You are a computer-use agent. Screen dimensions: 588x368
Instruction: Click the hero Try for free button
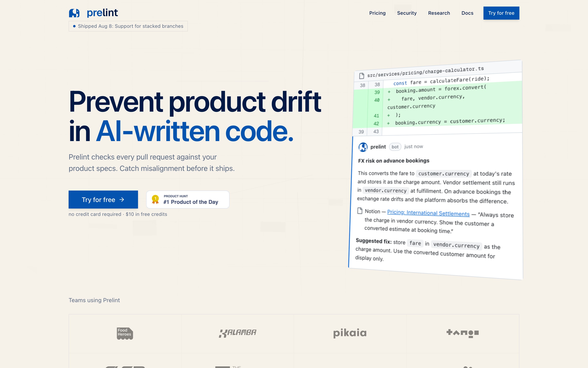tap(103, 200)
